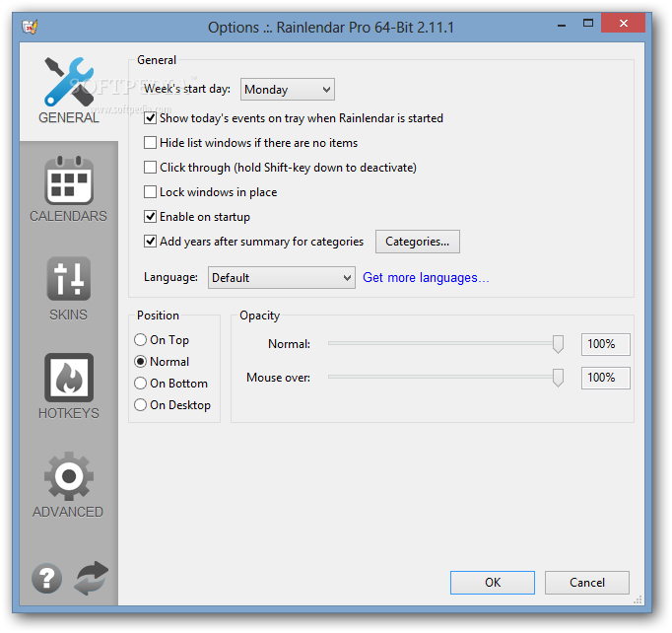Image resolution: width=672 pixels, height=633 pixels.
Task: Open the Skins settings section
Action: point(69,289)
